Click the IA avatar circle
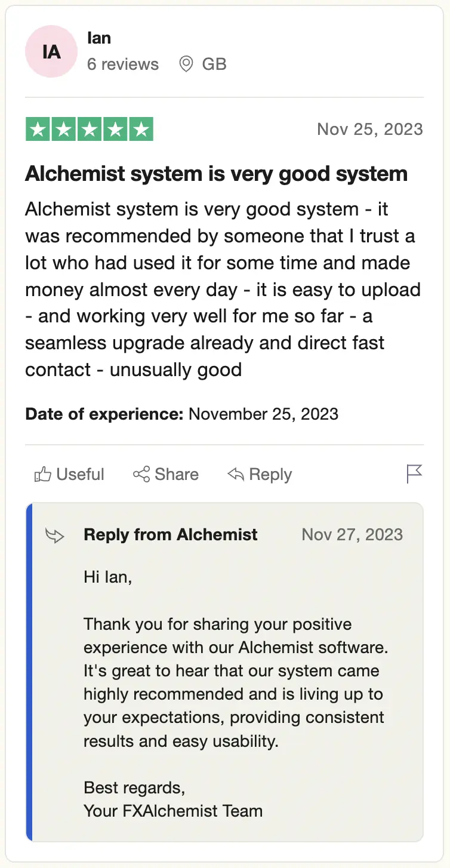Image resolution: width=450 pixels, height=868 pixels. [x=51, y=52]
